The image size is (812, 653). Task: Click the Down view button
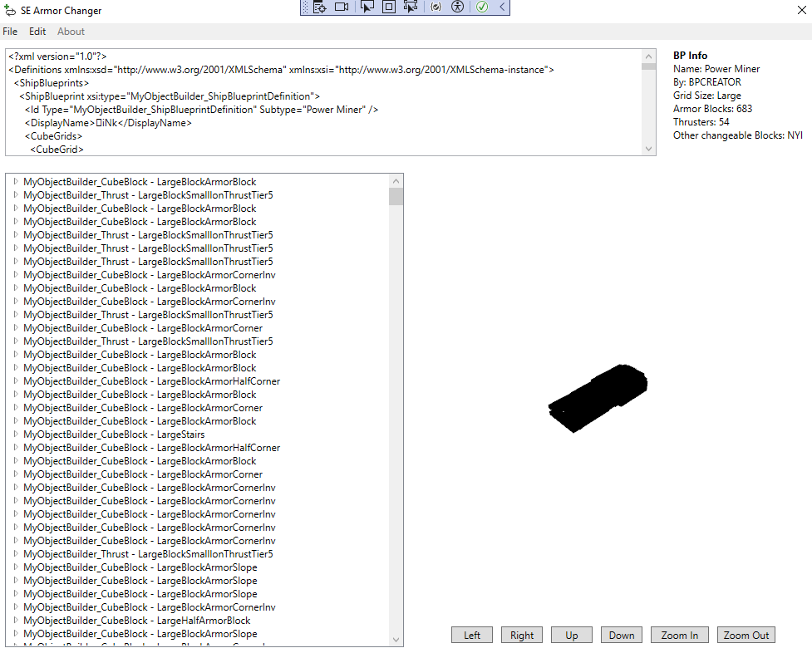622,635
